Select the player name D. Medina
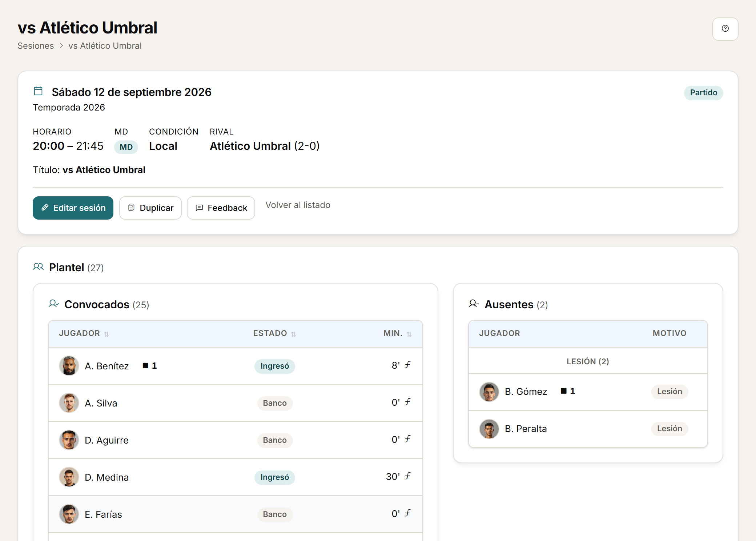The width and height of the screenshot is (756, 541). (107, 477)
